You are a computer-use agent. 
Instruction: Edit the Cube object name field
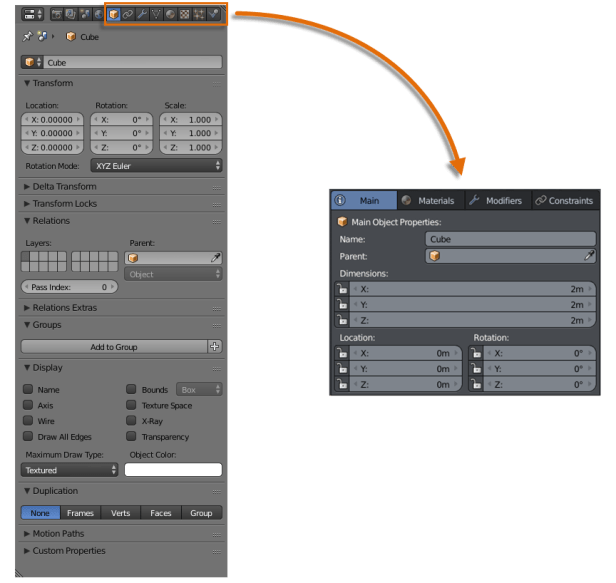pos(133,62)
